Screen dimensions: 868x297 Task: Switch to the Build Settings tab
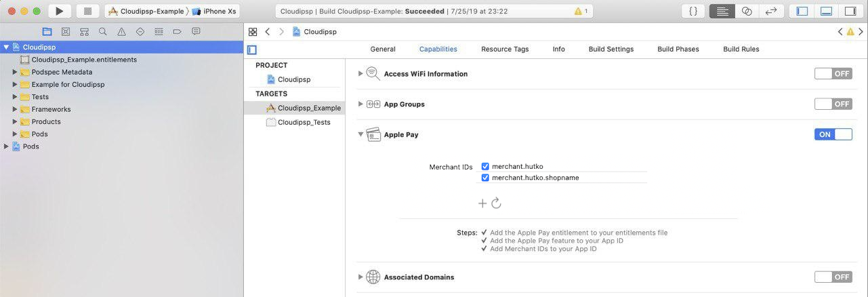611,49
